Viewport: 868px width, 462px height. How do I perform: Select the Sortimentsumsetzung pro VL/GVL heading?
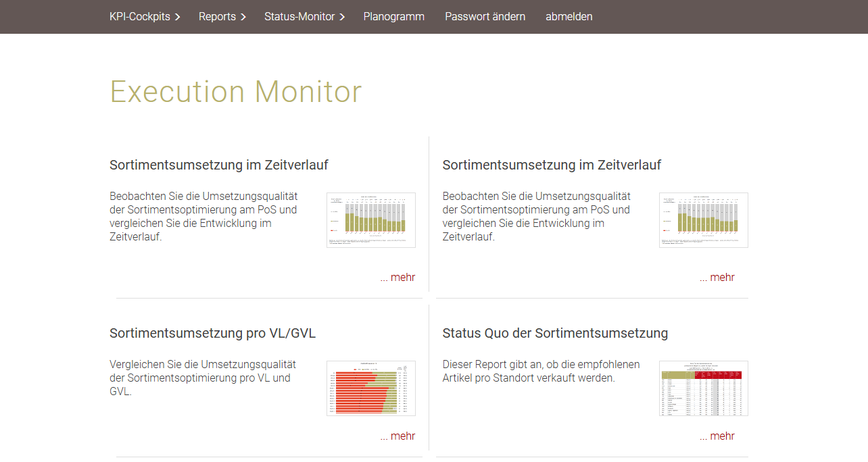click(212, 333)
